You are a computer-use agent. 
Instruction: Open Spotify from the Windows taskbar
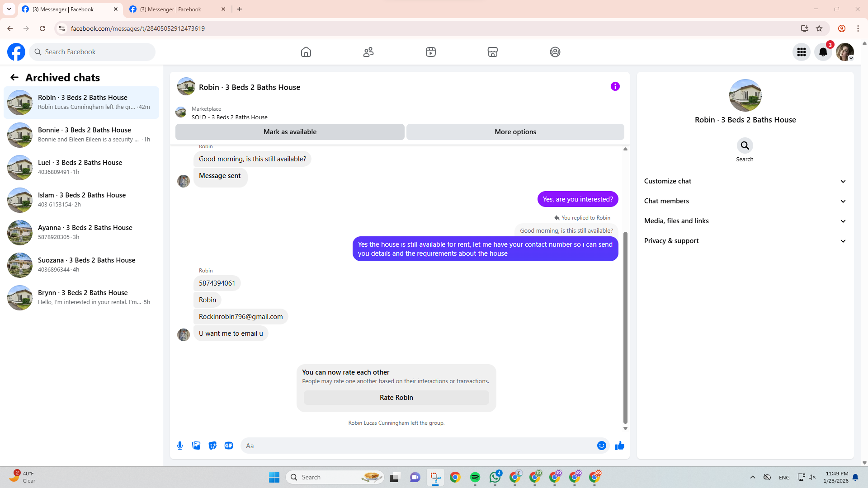[475, 477]
